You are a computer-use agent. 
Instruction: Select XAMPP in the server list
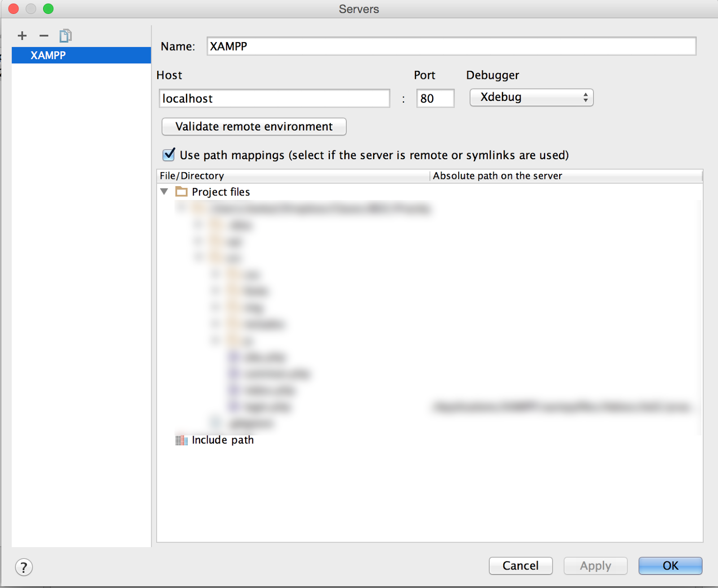tap(81, 55)
